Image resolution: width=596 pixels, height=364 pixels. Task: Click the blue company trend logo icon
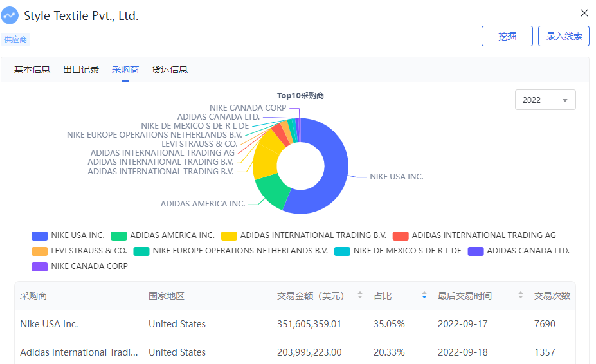pyautogui.click(x=10, y=15)
